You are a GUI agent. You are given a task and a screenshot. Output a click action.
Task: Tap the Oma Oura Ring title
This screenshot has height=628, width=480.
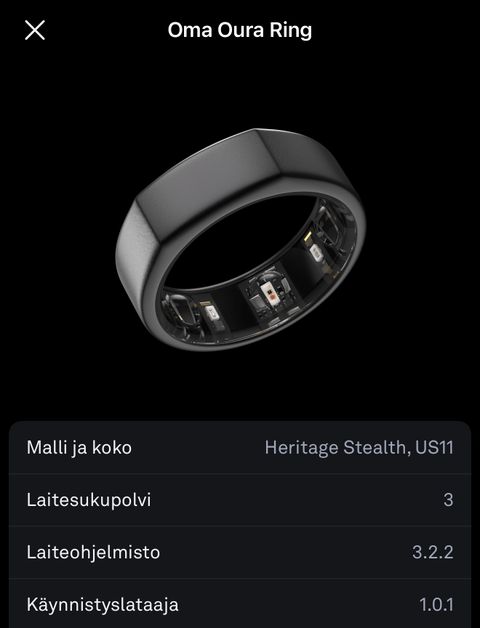click(x=240, y=30)
